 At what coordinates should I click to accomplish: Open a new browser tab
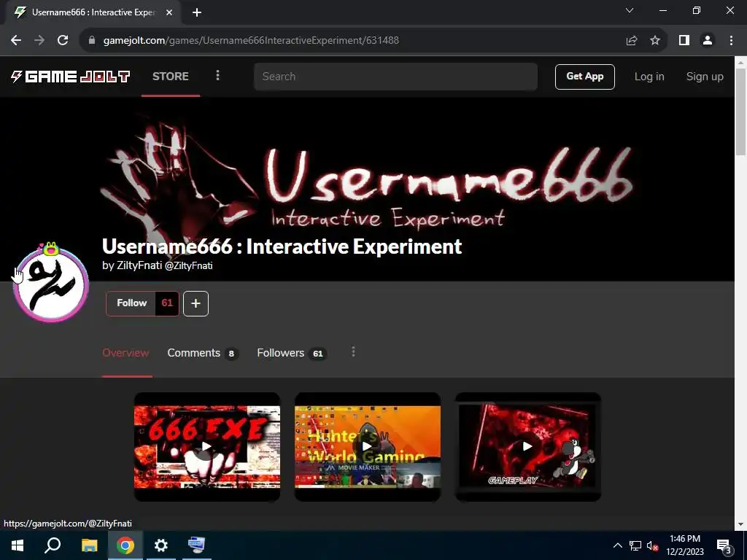point(197,12)
